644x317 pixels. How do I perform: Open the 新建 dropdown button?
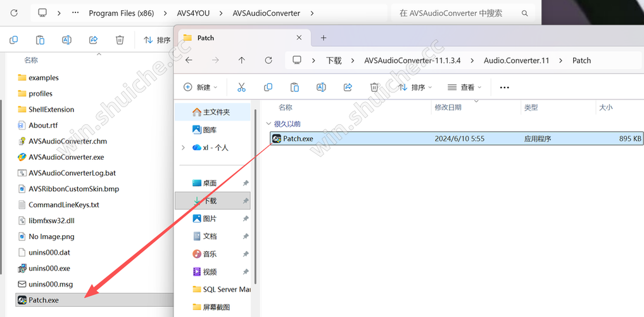tap(200, 87)
